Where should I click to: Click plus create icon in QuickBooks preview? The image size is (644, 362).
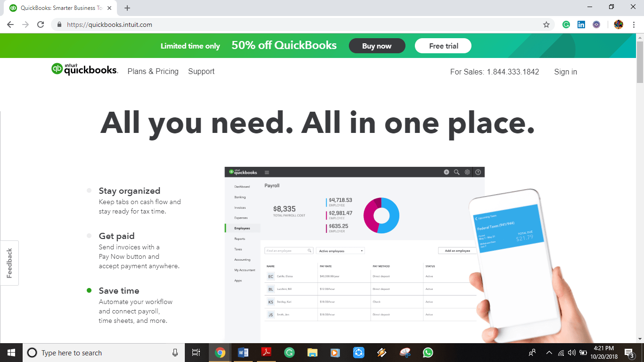point(446,172)
